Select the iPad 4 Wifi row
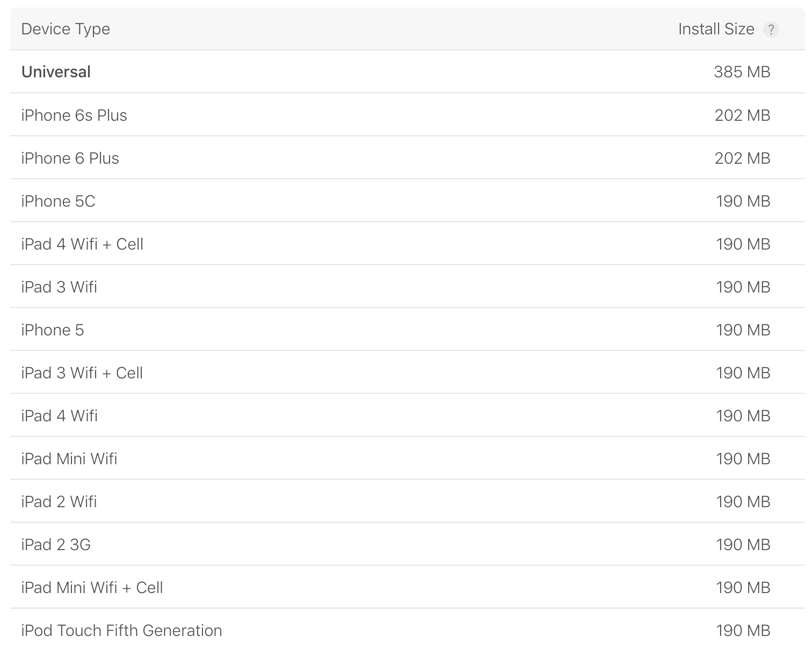This screenshot has width=812, height=658. pyautogui.click(x=407, y=415)
